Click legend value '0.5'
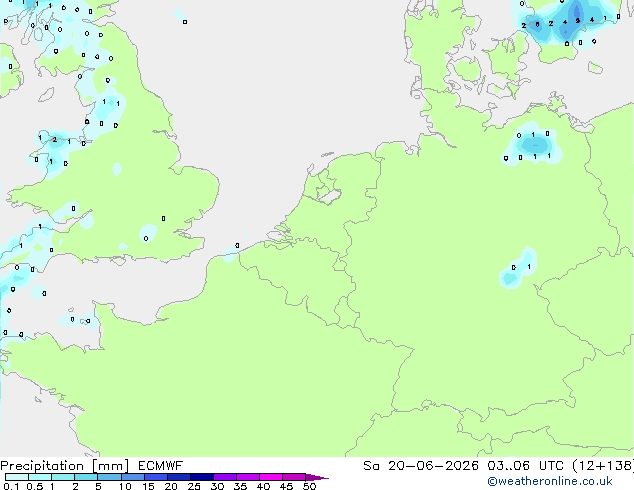Viewport: 634px width, 490px height. [x=34, y=486]
